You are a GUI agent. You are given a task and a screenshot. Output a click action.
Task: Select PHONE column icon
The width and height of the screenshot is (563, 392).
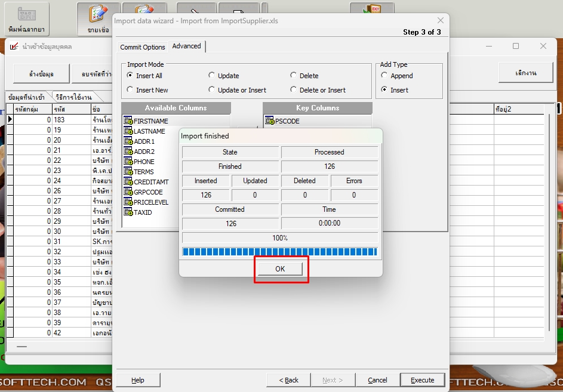coord(128,162)
